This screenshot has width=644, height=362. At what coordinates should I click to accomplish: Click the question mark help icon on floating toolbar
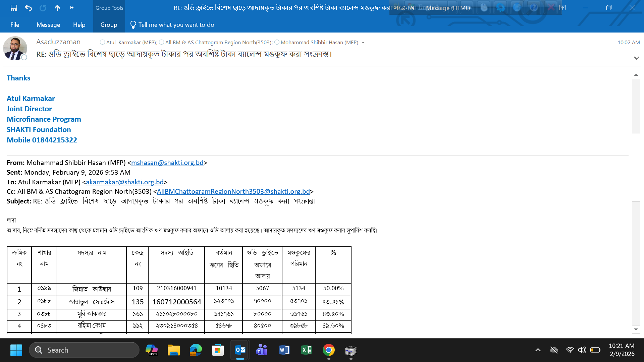[534, 7]
